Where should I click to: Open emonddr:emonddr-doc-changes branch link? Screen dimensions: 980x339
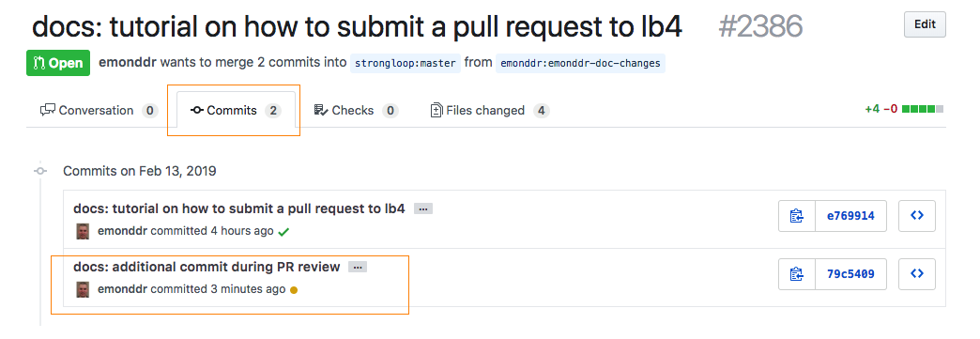[x=580, y=64]
